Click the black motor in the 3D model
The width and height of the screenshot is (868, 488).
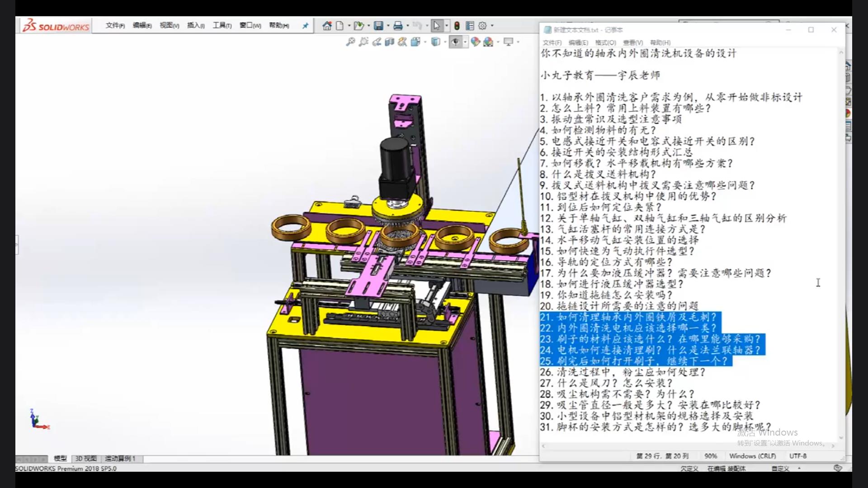(x=396, y=167)
